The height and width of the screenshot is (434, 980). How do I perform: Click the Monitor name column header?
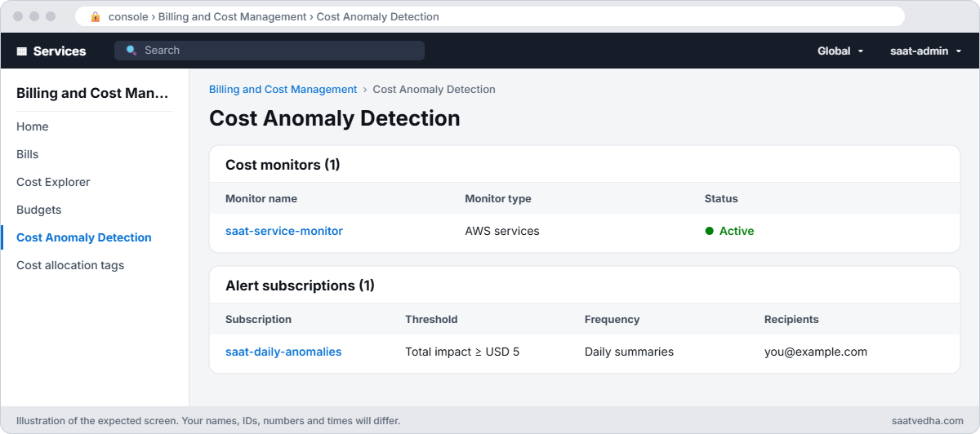[261, 198]
